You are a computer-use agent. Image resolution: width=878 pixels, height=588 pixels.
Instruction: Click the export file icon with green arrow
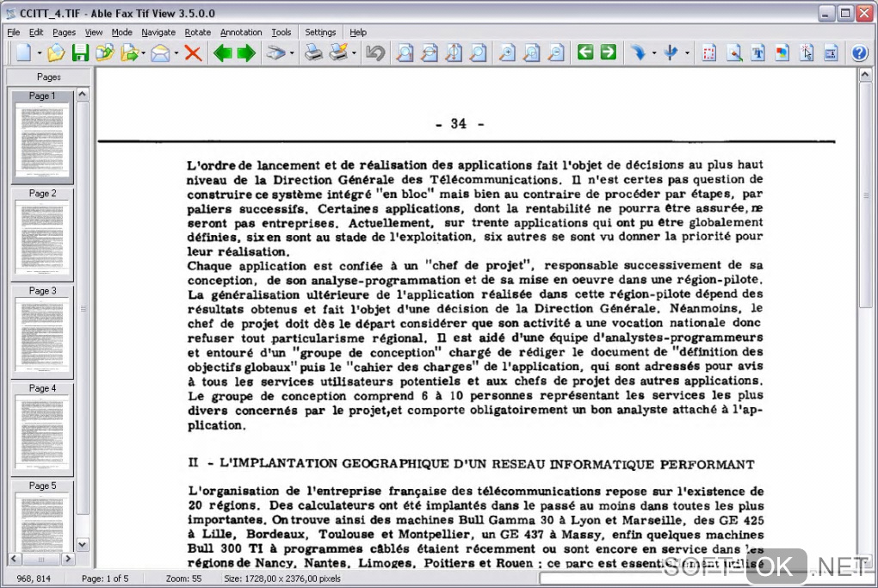(x=129, y=53)
